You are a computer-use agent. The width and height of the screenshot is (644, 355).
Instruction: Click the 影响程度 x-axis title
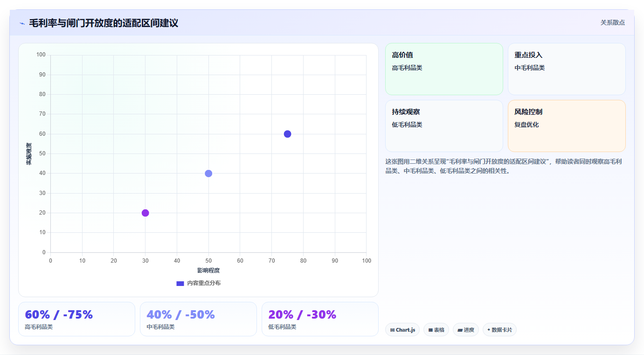pyautogui.click(x=208, y=271)
